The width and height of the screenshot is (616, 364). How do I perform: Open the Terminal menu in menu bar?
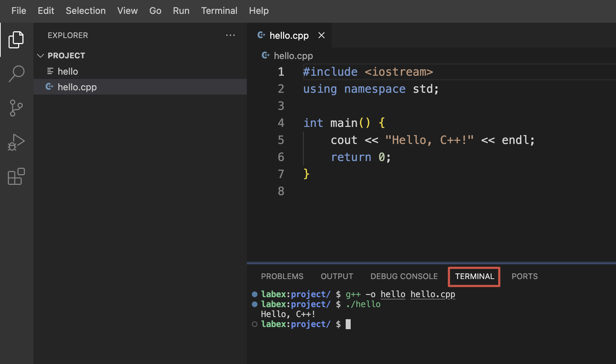pyautogui.click(x=219, y=11)
